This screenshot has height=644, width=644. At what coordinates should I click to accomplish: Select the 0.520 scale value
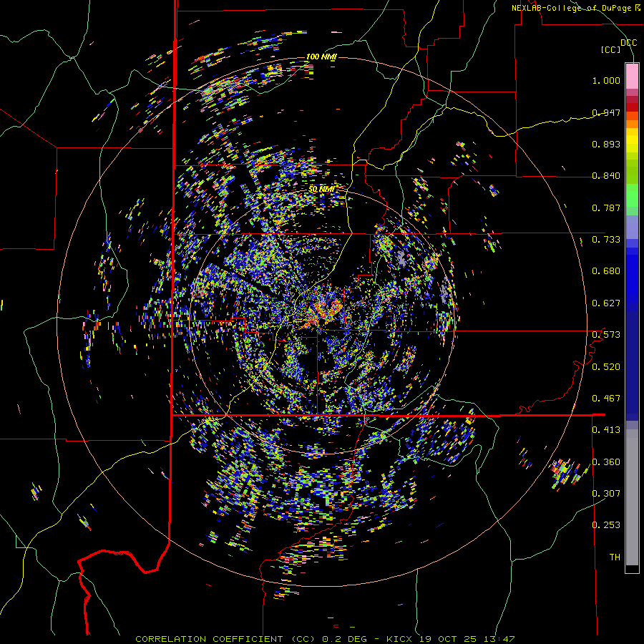(606, 367)
